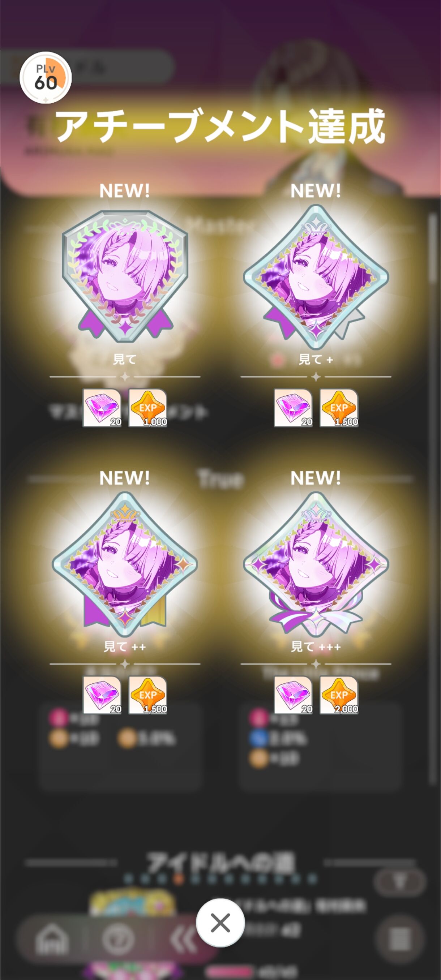441x980 pixels.
Task: Tap the jewel reward under 見て +
Action: [293, 408]
